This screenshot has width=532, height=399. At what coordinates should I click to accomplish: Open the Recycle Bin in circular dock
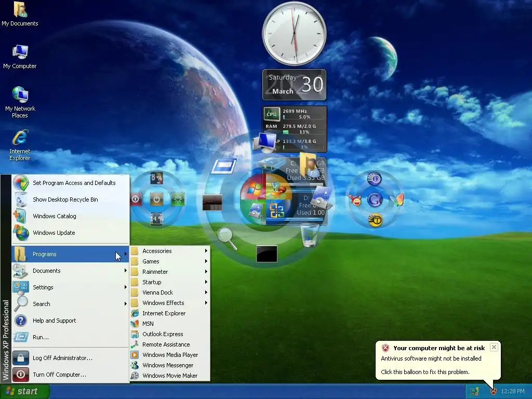click(x=309, y=235)
